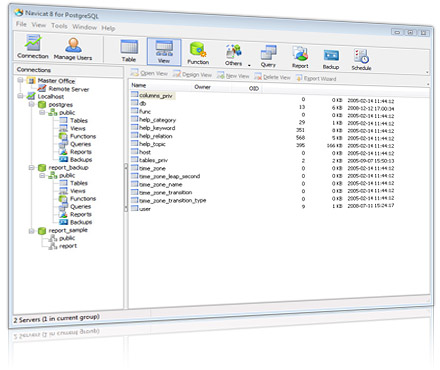Collapse the Master Office tree node
440x370 pixels.
[20, 80]
